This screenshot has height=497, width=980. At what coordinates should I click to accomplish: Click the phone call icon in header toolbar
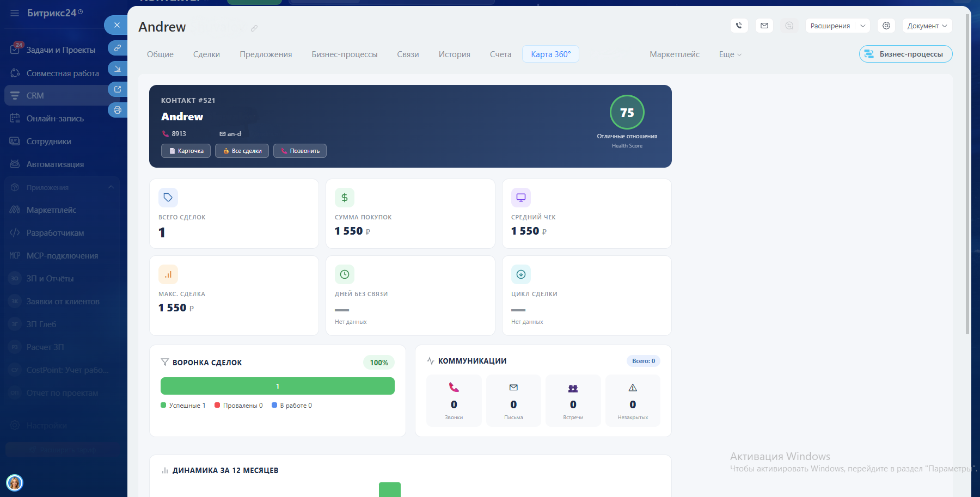[739, 26]
